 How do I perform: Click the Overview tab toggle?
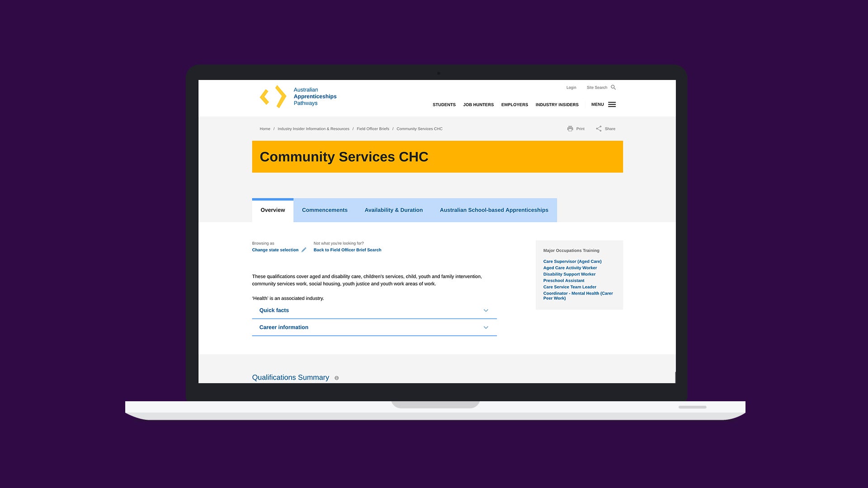(x=273, y=210)
